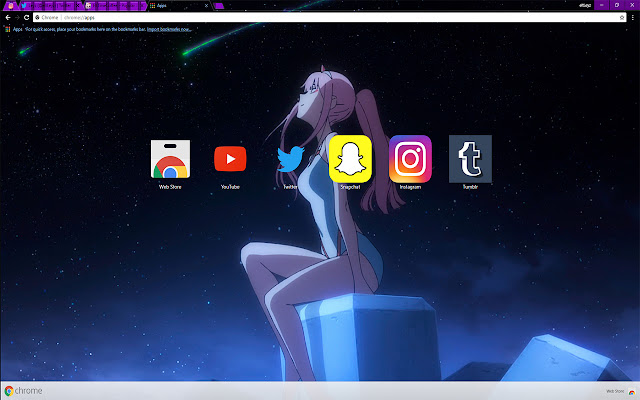Switch to the pinned Instagram tab
Viewport: 640px width, 400px height.
[x=11, y=6]
